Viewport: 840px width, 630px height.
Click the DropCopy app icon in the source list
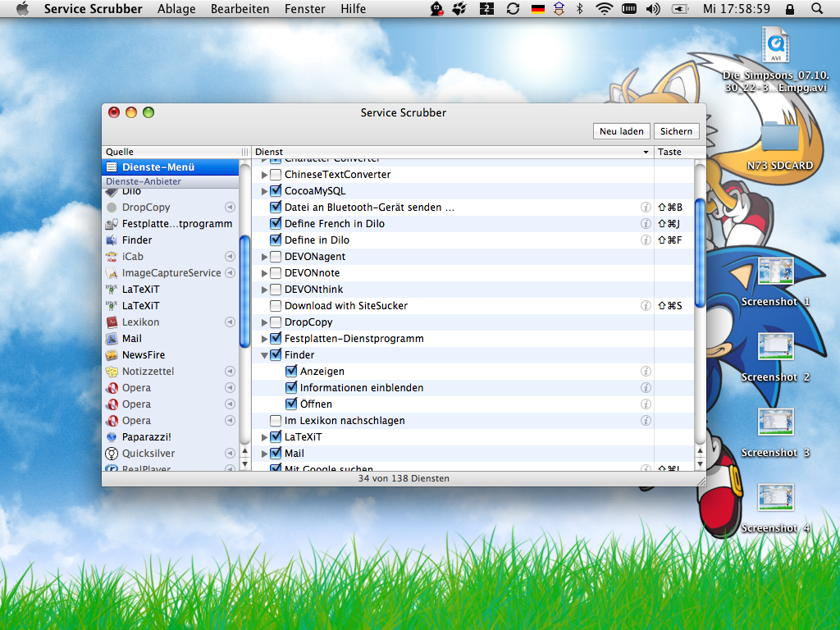point(112,208)
